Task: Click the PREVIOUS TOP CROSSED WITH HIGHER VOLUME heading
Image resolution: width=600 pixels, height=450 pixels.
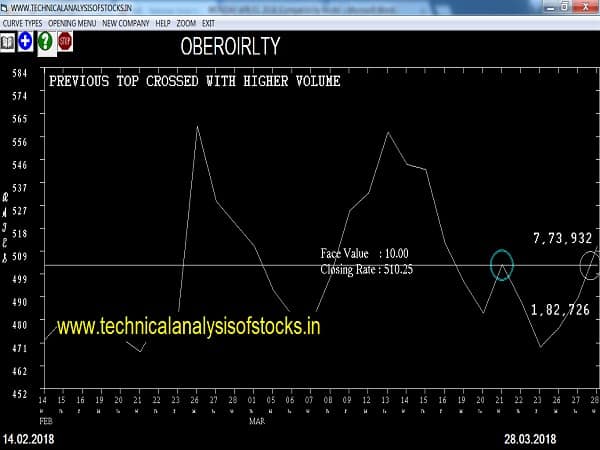Action: (195, 81)
